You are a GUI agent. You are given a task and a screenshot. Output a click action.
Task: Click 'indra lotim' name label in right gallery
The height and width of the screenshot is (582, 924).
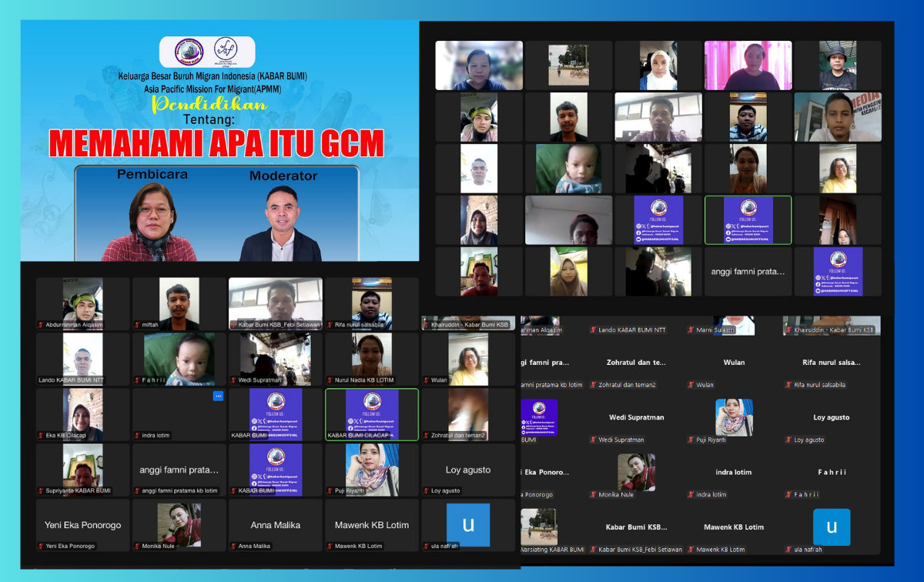click(711, 494)
